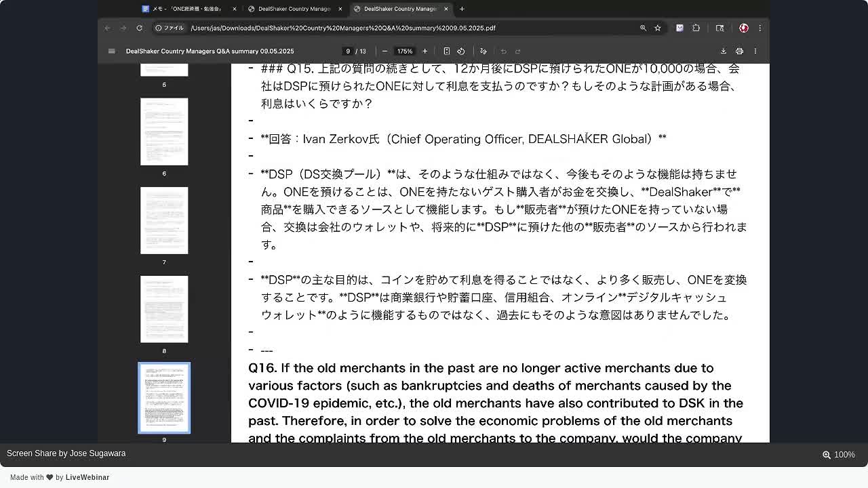Open the purple extension icon
The height and width of the screenshot is (488, 868).
679,28
